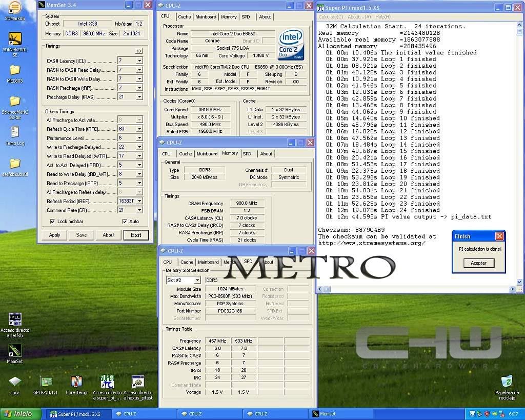The height and width of the screenshot is (420, 525).
Task: Launch the GPU-Z.0.1.1 desktop icon
Action: (46, 382)
